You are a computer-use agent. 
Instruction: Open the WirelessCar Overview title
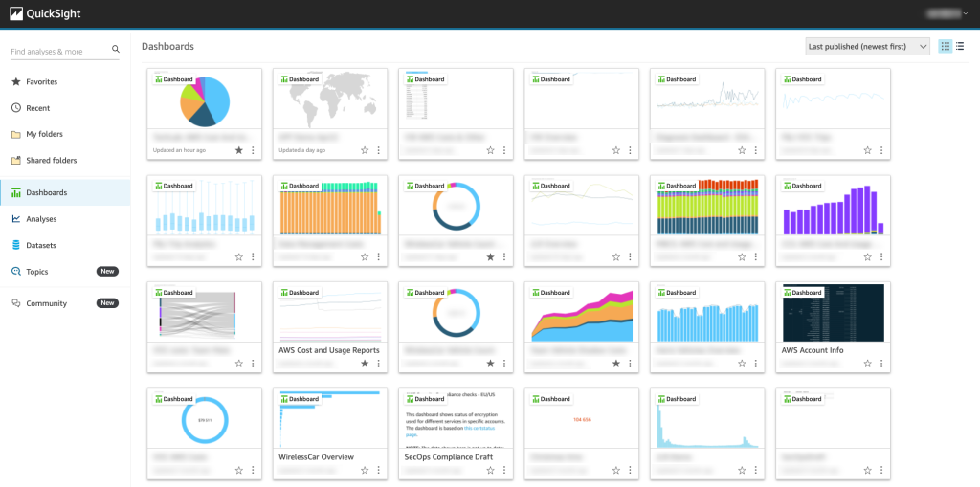[x=316, y=457]
